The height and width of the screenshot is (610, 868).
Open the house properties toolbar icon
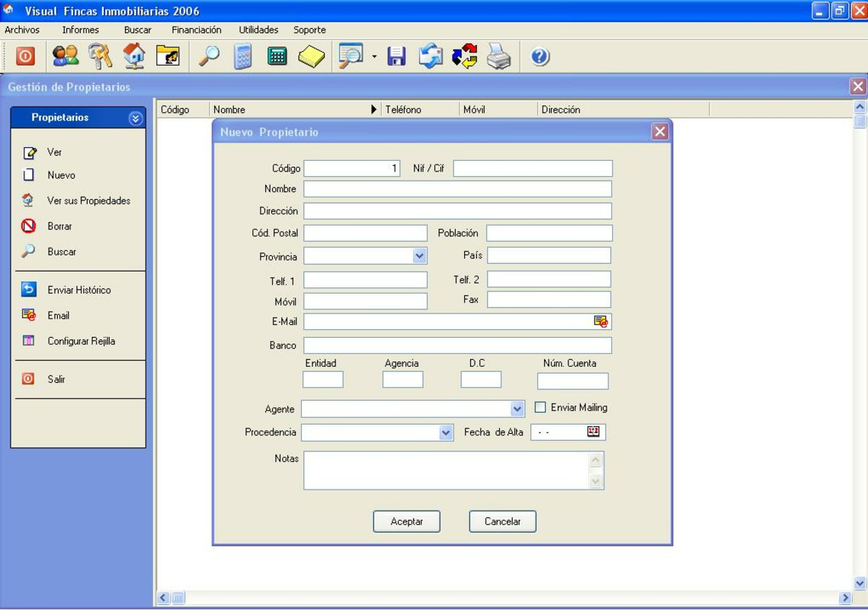[x=135, y=56]
